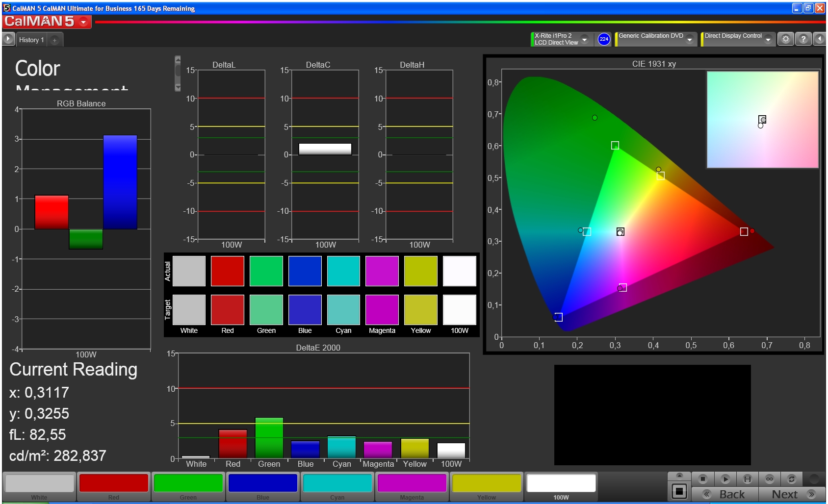Click the workflow play arrow beside History tab
828x504 pixels.
(8, 39)
